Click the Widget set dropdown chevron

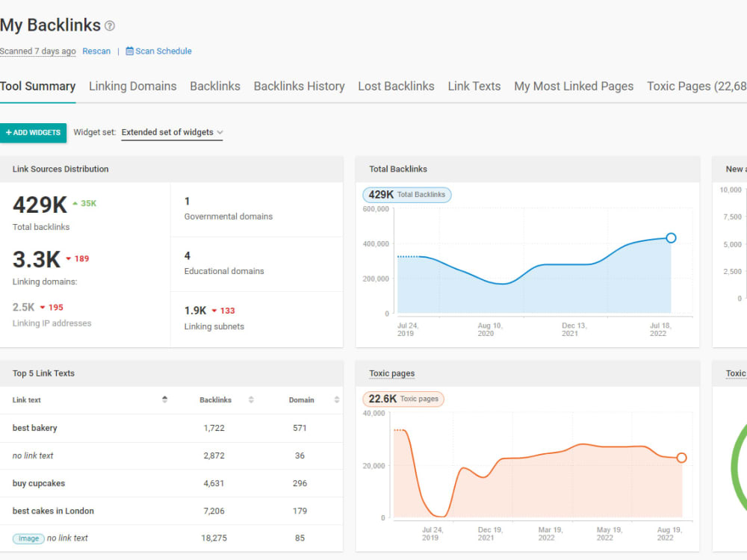coord(220,132)
